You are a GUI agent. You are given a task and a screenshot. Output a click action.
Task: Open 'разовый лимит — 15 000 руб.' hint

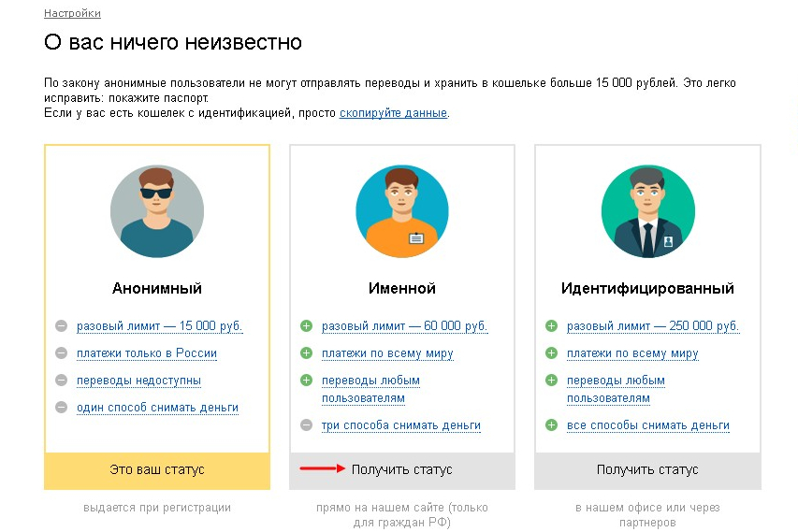point(159,326)
